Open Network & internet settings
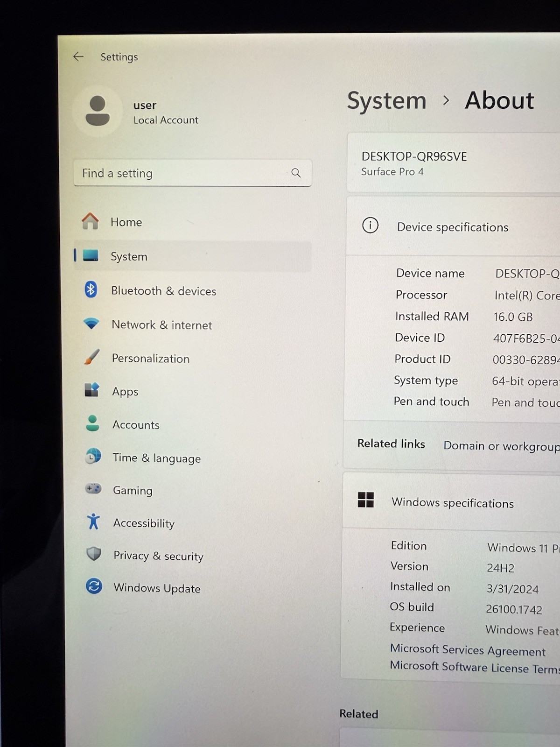560x747 pixels. 192,324
